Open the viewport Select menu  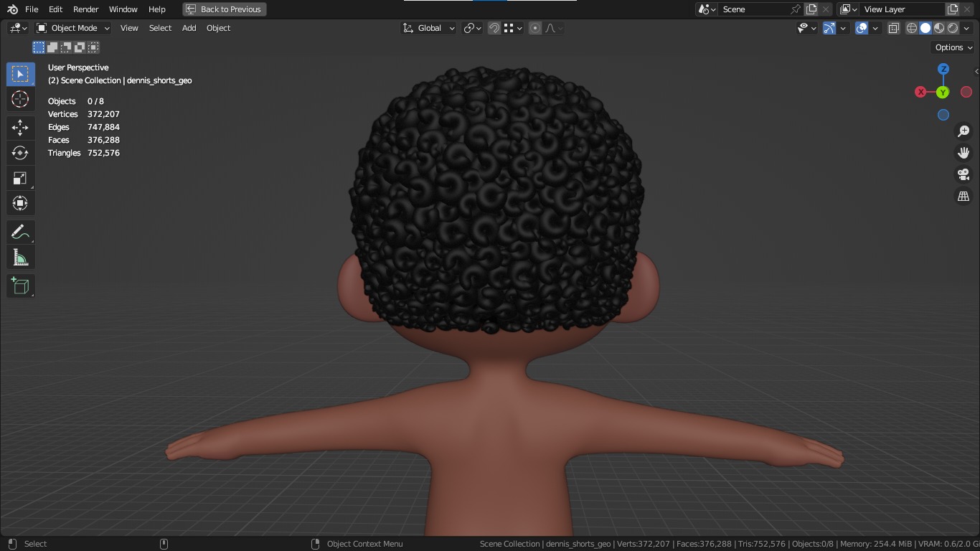point(160,28)
